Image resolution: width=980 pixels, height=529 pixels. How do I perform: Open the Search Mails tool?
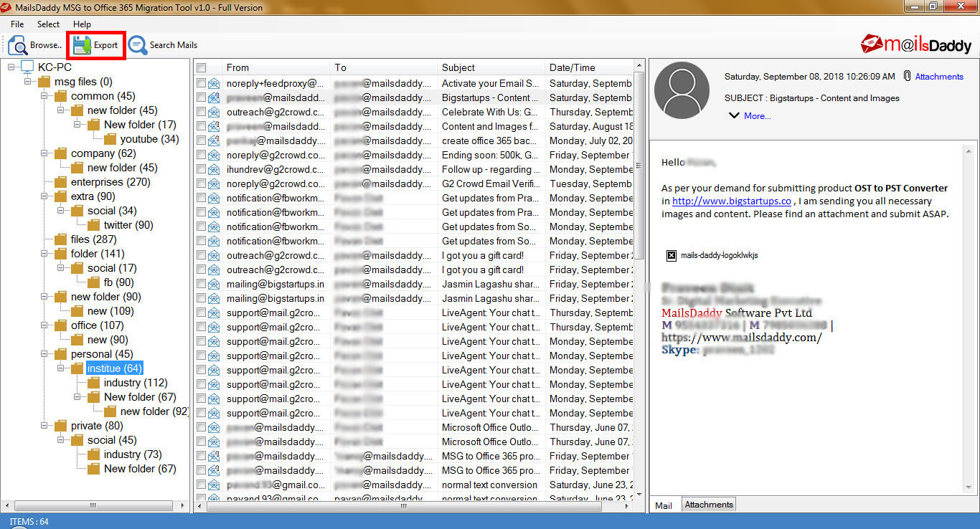[x=163, y=45]
